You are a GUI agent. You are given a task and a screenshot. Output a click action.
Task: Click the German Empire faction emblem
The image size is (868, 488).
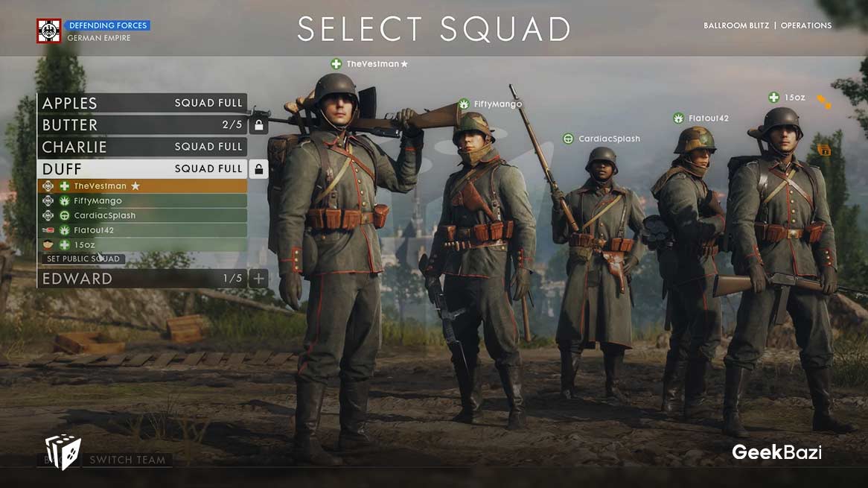pos(48,31)
